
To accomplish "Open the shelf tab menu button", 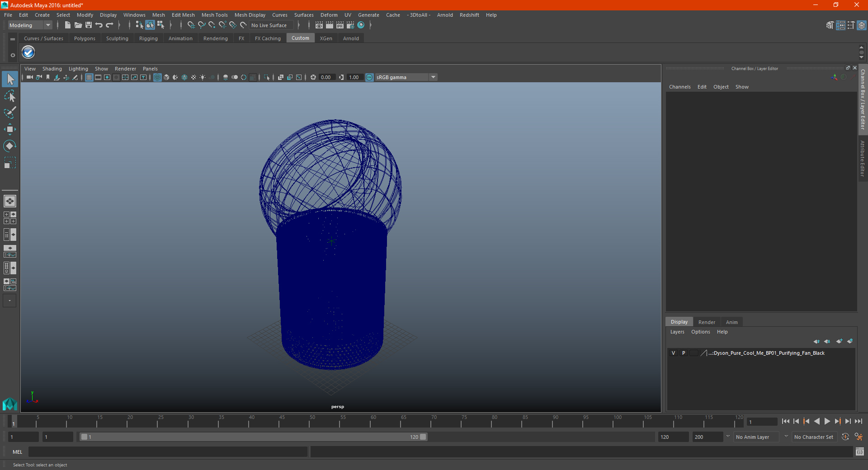I will point(13,39).
